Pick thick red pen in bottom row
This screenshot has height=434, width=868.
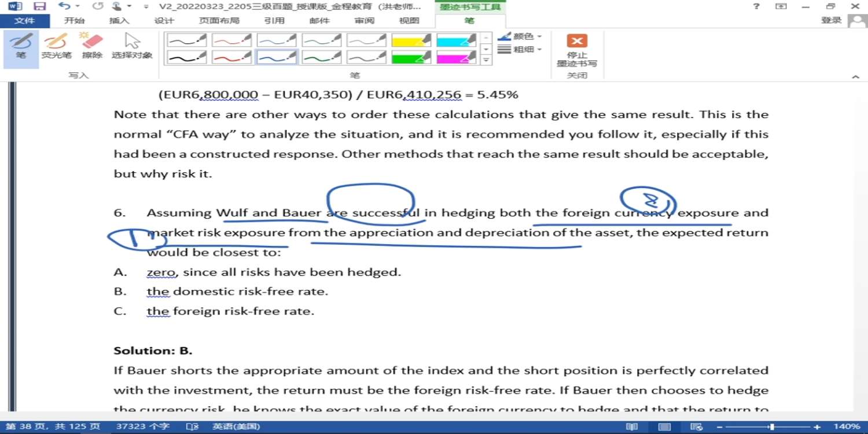click(231, 57)
